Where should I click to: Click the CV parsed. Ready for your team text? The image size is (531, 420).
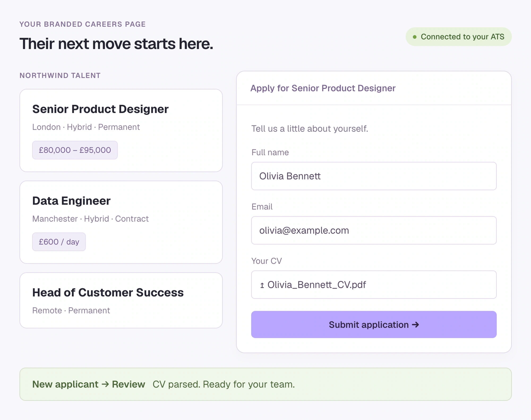coord(224,384)
